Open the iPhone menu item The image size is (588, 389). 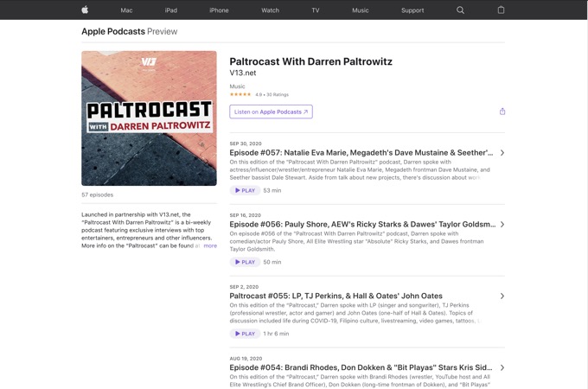(x=219, y=10)
